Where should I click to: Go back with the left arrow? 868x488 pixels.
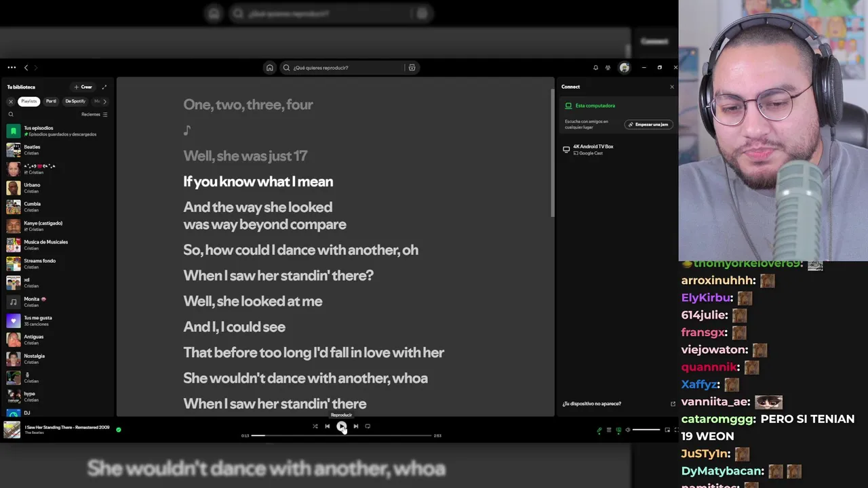(x=26, y=68)
